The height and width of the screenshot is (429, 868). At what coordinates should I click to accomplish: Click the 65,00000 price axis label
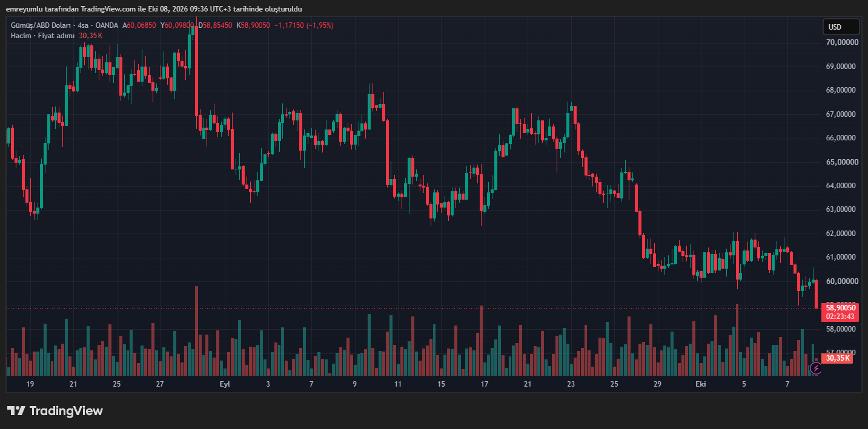click(843, 162)
